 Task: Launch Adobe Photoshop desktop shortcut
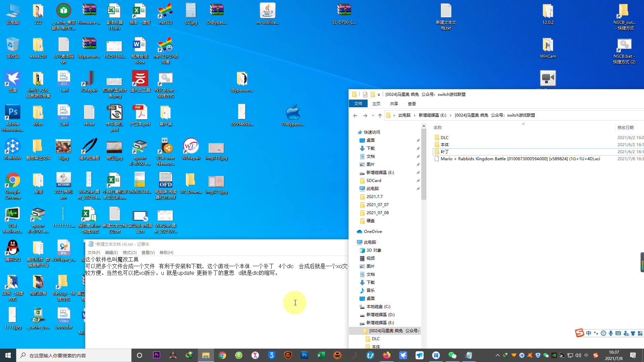tap(13, 118)
